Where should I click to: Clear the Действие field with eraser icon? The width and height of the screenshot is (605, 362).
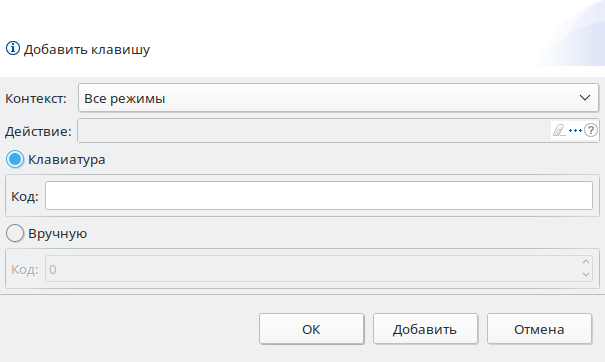click(x=559, y=130)
